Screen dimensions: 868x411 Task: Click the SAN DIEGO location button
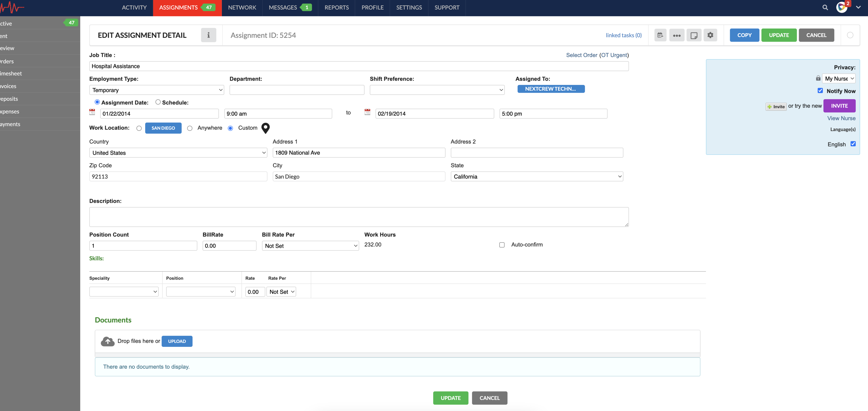[x=163, y=128]
